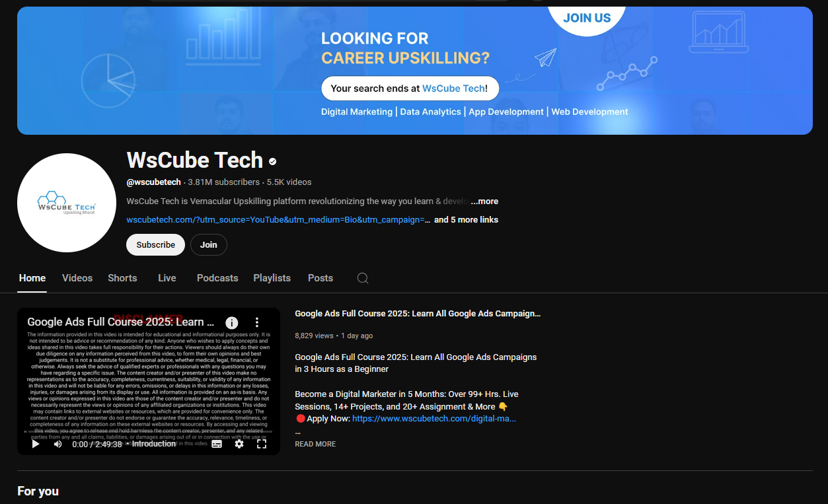Image resolution: width=828 pixels, height=504 pixels.
Task: Open the wscubetech.com/digital-ma... apply link
Action: (x=434, y=419)
